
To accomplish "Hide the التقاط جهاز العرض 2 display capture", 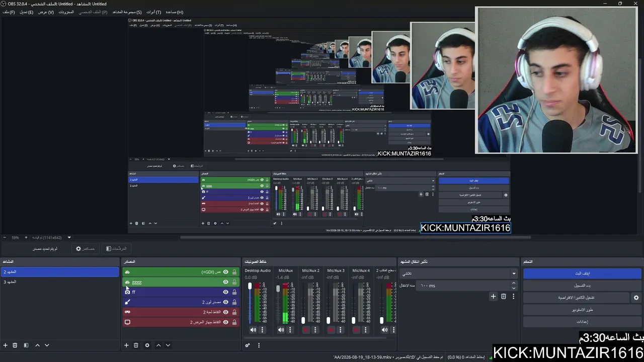I will tap(226, 322).
